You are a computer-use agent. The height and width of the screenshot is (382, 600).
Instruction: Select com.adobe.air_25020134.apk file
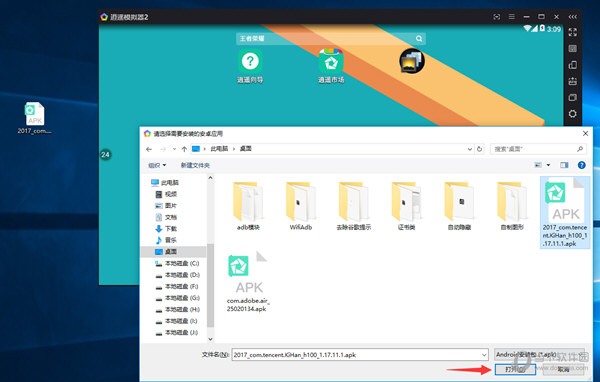pyautogui.click(x=248, y=281)
